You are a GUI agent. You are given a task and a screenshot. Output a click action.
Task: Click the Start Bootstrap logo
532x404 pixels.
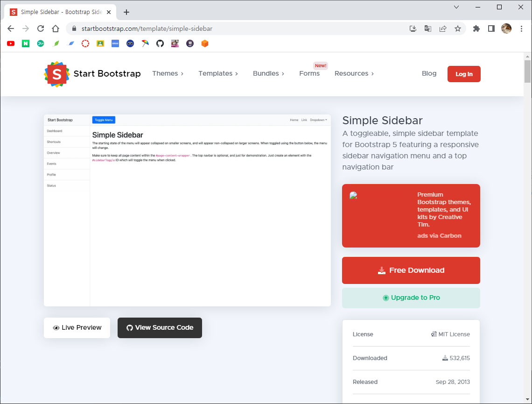click(92, 74)
